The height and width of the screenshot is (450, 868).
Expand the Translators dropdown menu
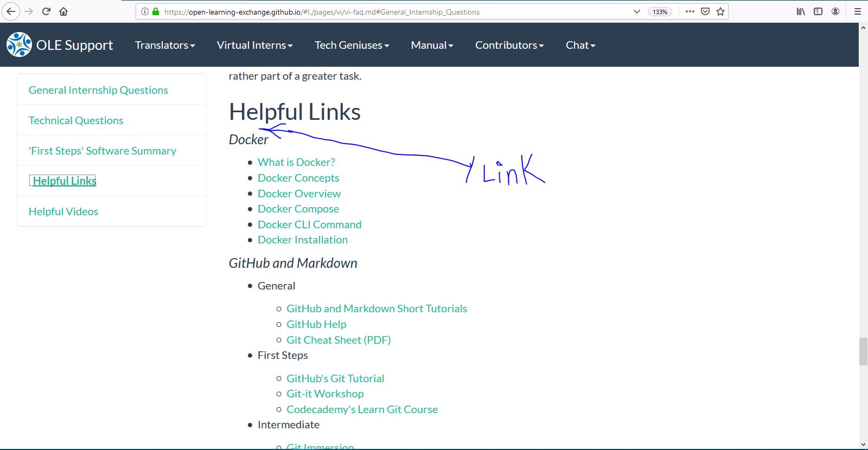coord(165,45)
